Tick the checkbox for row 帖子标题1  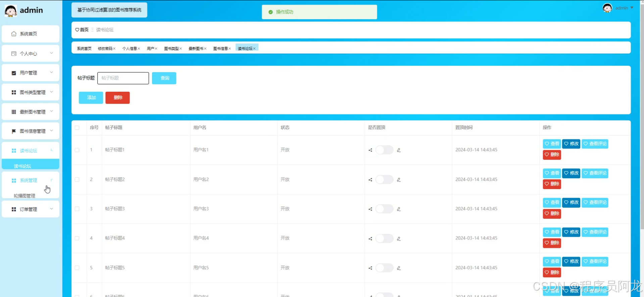[x=77, y=150]
